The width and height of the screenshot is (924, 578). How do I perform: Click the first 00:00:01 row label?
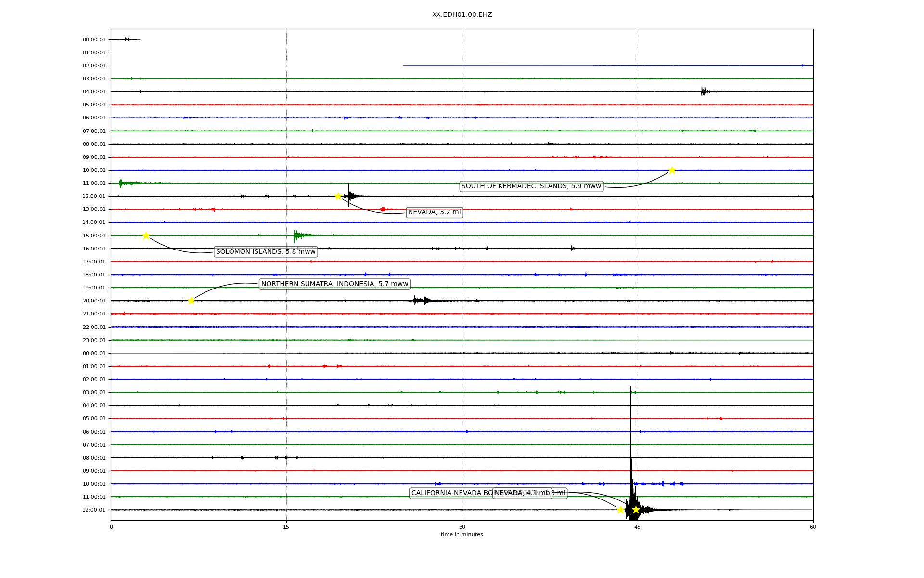tap(94, 40)
